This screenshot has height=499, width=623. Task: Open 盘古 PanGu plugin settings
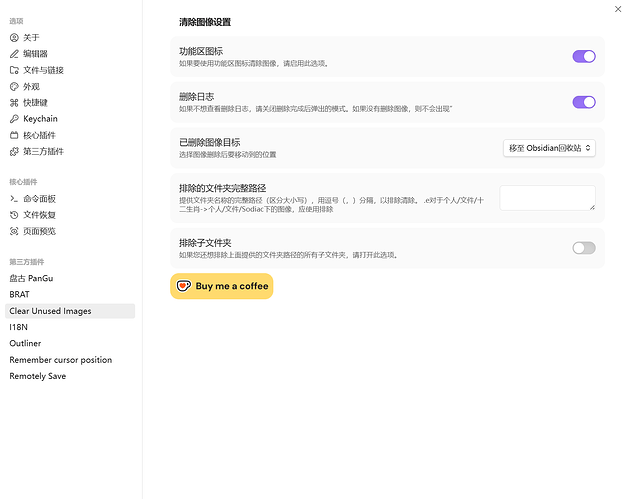point(70,279)
